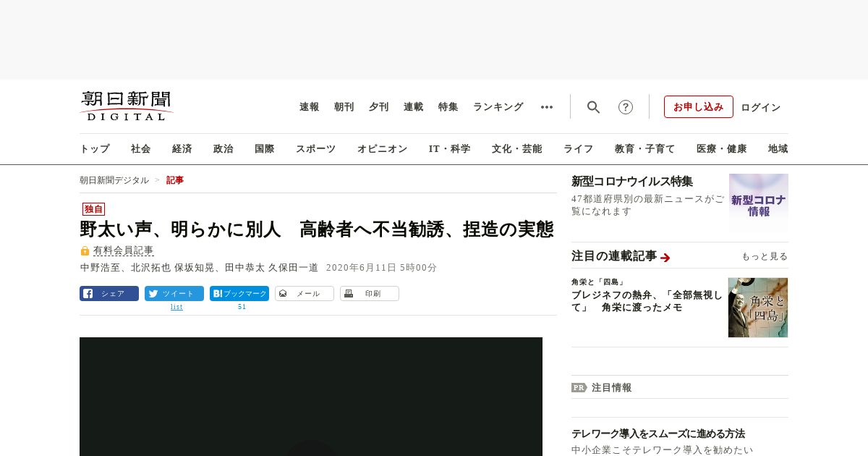Click the 独自 exclusive label
The height and width of the screenshot is (456, 868).
click(x=94, y=209)
